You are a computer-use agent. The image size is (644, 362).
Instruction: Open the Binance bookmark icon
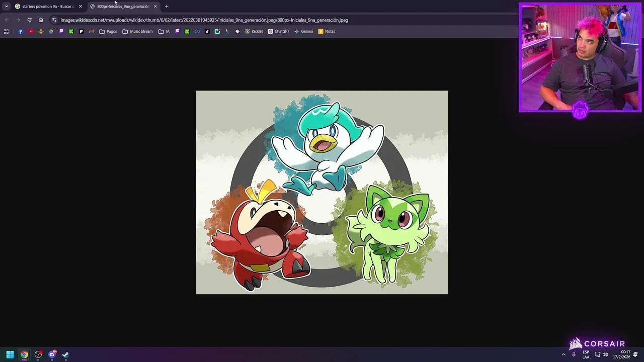click(x=41, y=31)
